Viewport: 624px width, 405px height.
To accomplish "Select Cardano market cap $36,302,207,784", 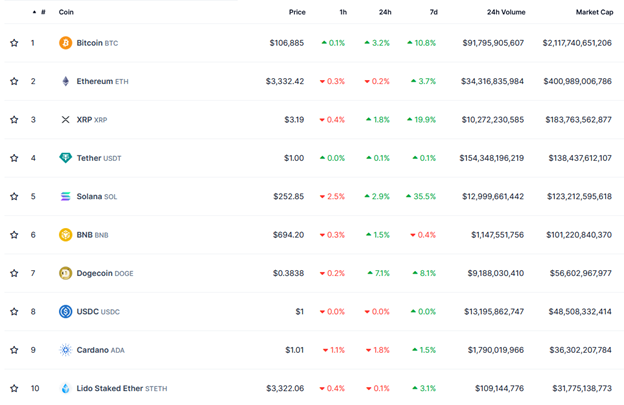I will pos(580,350).
